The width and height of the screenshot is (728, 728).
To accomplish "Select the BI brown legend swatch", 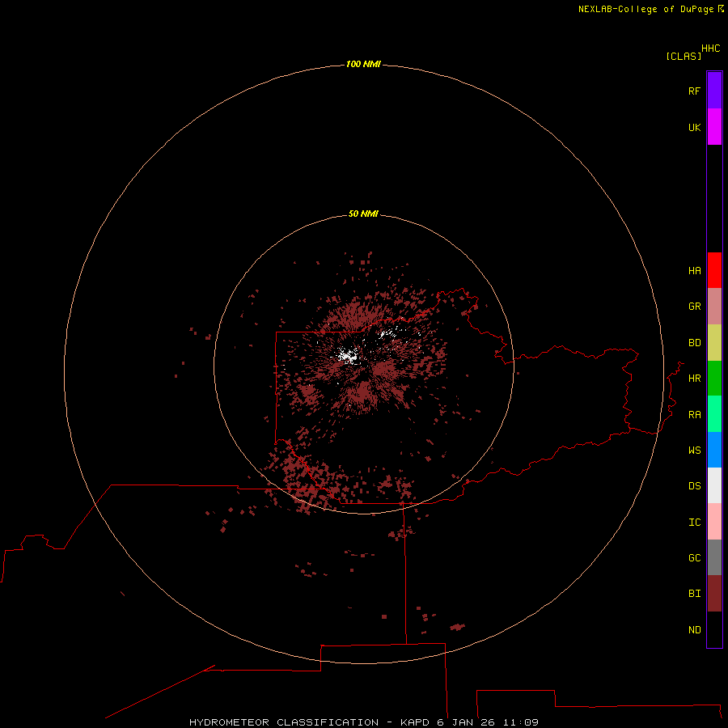I will coord(714,594).
